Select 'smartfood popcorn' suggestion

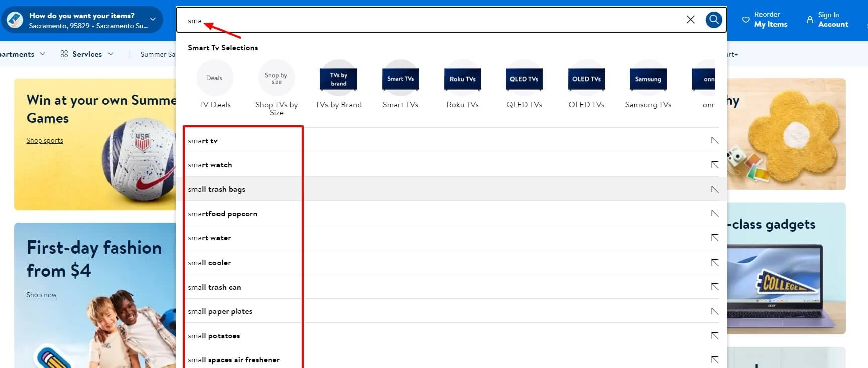[223, 214]
